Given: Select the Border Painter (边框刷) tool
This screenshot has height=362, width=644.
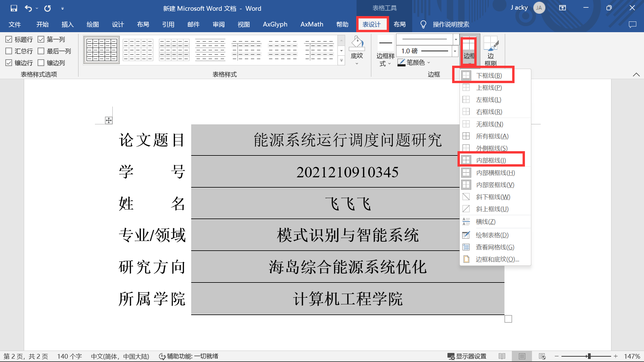Looking at the screenshot, I should [x=491, y=50].
